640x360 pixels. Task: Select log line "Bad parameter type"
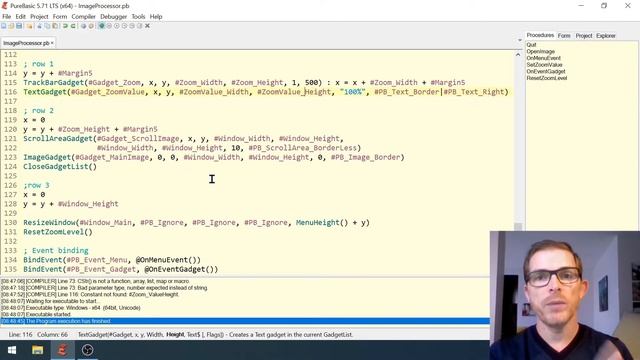pos(104,288)
